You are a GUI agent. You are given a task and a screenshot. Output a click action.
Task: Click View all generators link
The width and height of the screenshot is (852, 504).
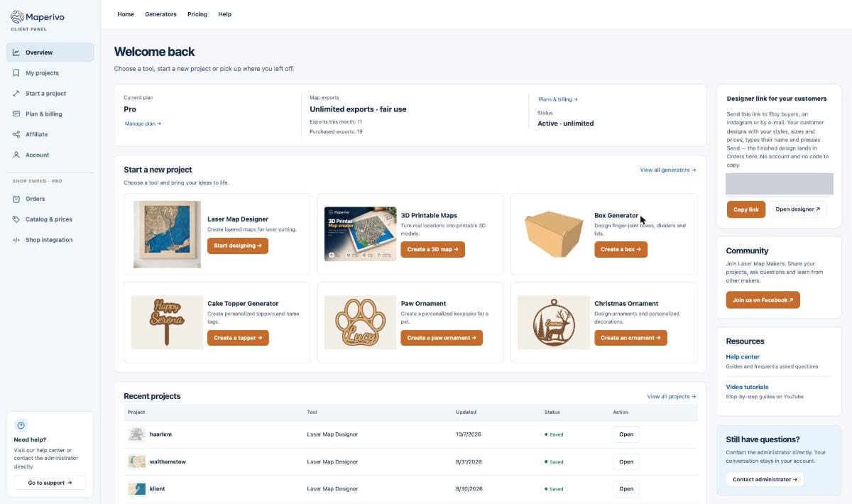coord(668,170)
